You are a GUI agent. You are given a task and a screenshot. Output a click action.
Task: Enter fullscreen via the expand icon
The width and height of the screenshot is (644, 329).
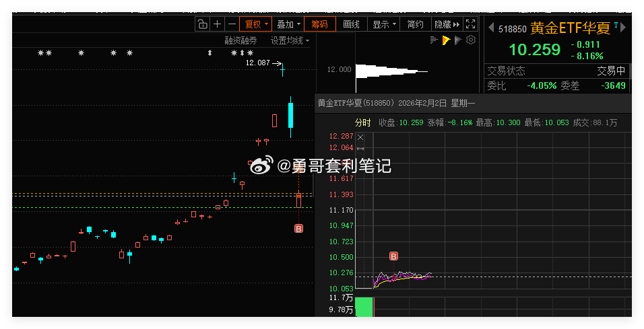pos(471,24)
